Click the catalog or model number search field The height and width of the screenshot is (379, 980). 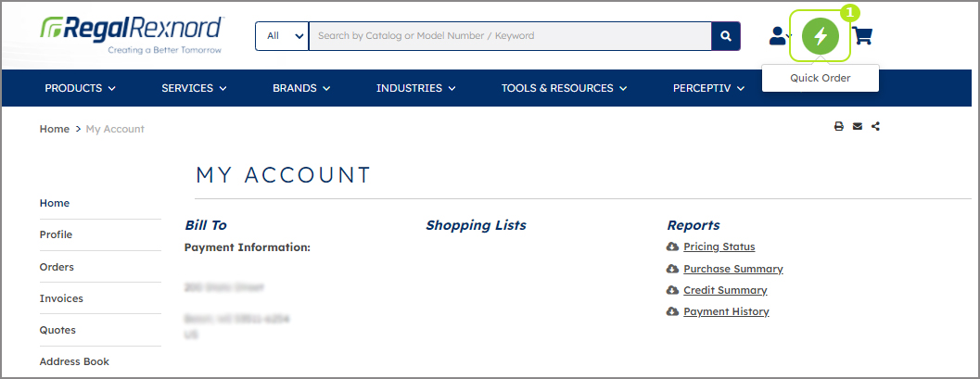pyautogui.click(x=510, y=36)
